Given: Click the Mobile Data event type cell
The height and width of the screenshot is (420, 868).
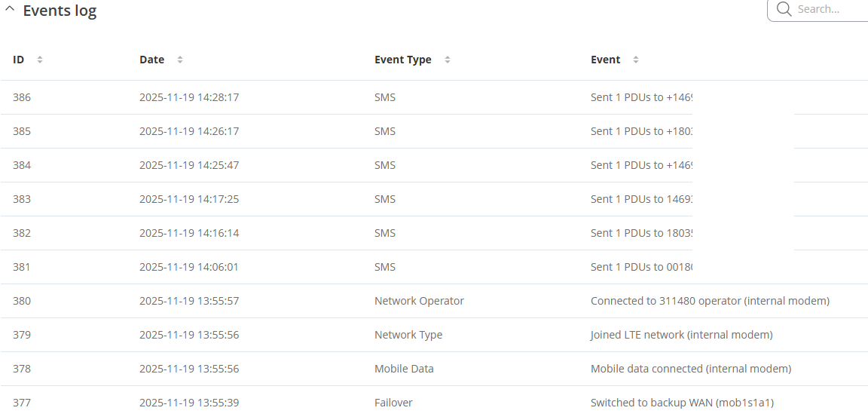Looking at the screenshot, I should pyautogui.click(x=404, y=369).
